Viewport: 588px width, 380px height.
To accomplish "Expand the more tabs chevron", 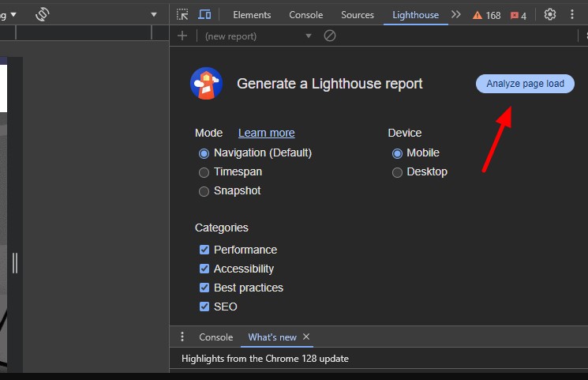I will tap(455, 14).
